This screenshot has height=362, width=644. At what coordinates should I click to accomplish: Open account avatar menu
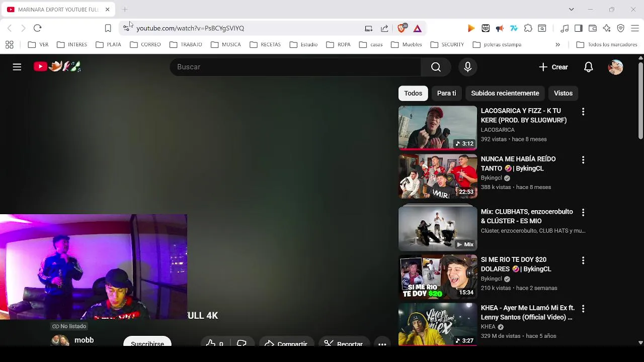(615, 67)
